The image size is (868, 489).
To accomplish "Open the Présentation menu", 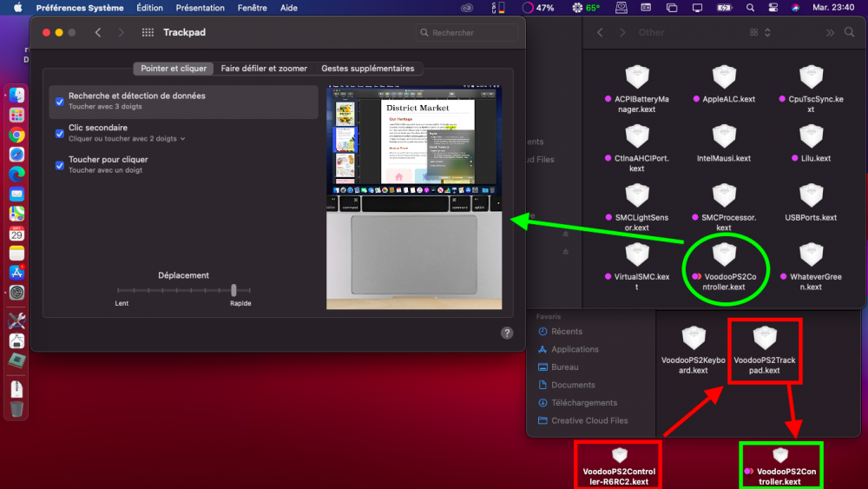I will click(200, 8).
